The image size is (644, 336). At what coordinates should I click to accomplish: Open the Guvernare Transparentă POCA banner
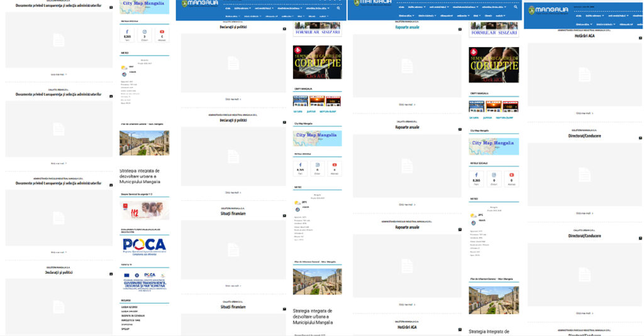coord(144,281)
